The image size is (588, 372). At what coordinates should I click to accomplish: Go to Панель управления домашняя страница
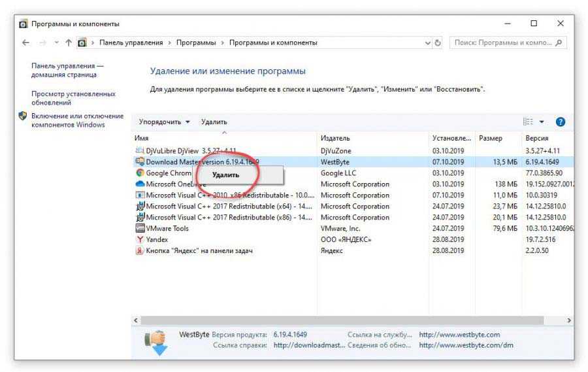tap(67, 70)
